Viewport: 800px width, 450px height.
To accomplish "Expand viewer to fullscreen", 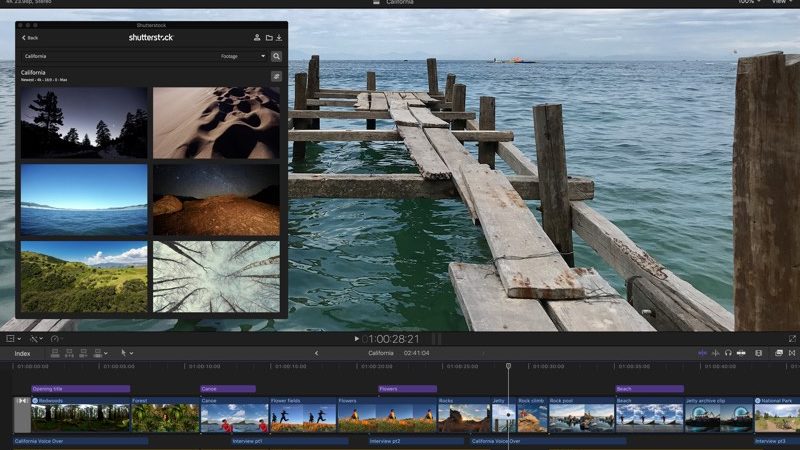I will pos(792,339).
